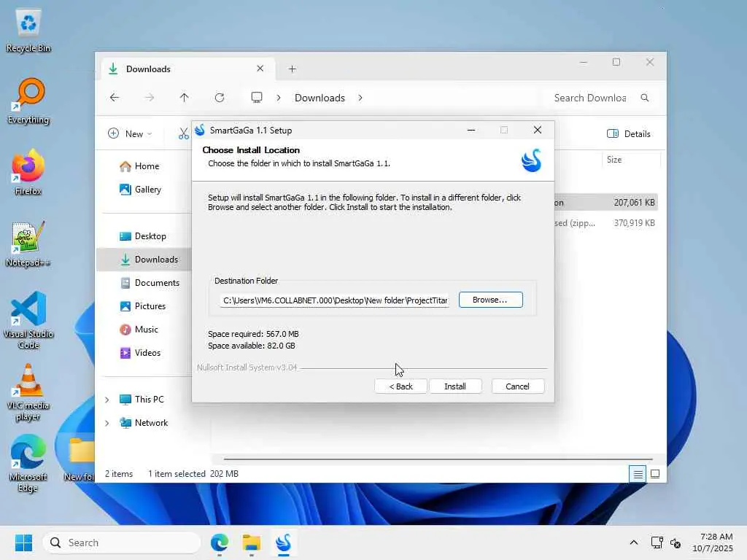Switch Explorer to large icons view

click(x=655, y=474)
